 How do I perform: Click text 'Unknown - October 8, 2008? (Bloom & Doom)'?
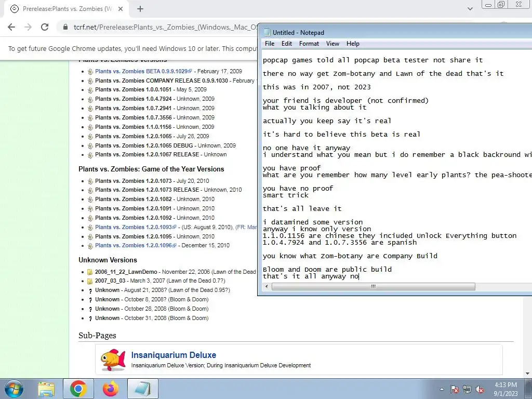click(x=152, y=300)
